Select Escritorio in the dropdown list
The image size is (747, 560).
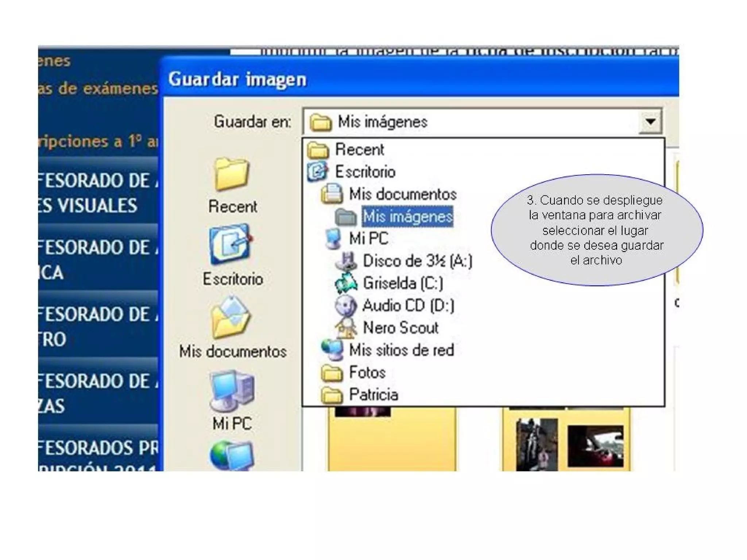point(365,172)
